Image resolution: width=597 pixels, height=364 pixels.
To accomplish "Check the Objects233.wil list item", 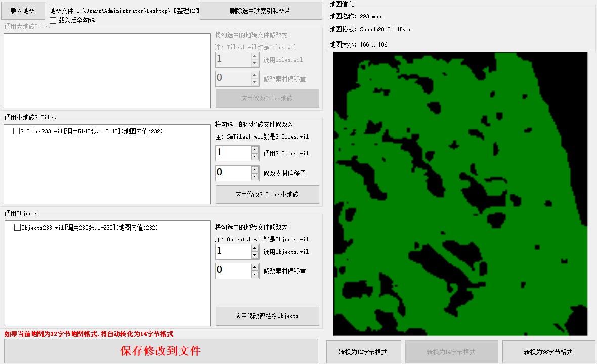I will [x=18, y=227].
